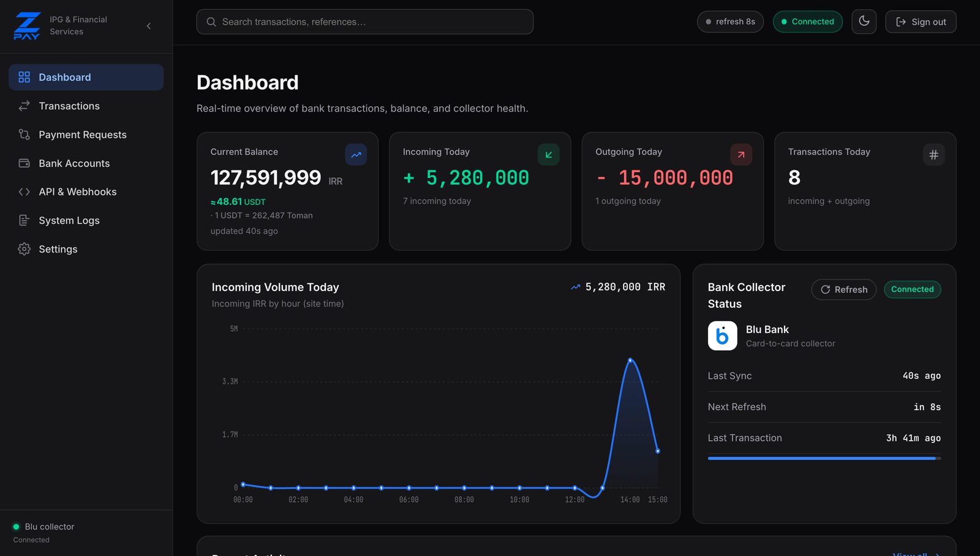Click the Last Sync 40s ago value
Screen dimensions: 980x556
[921, 376]
